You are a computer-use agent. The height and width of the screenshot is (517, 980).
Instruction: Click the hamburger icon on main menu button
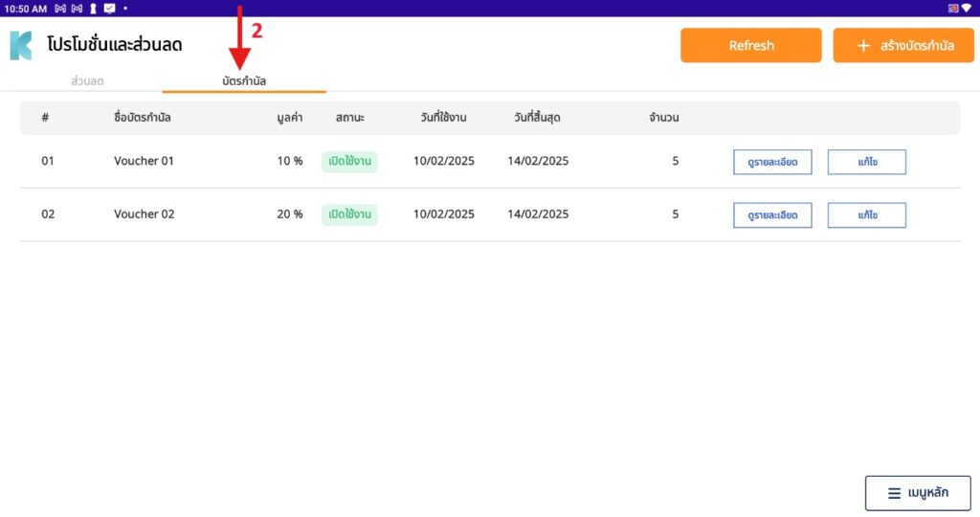coord(894,493)
